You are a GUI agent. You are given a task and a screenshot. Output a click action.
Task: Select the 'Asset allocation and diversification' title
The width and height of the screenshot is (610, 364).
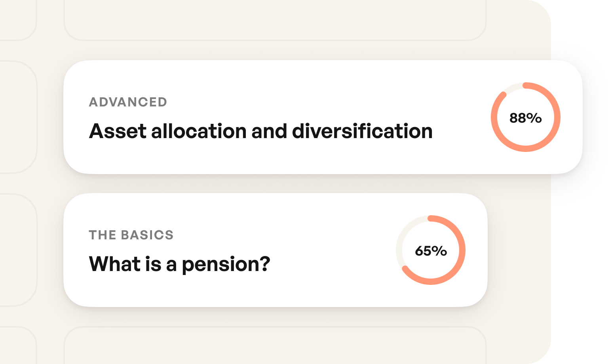(x=260, y=131)
